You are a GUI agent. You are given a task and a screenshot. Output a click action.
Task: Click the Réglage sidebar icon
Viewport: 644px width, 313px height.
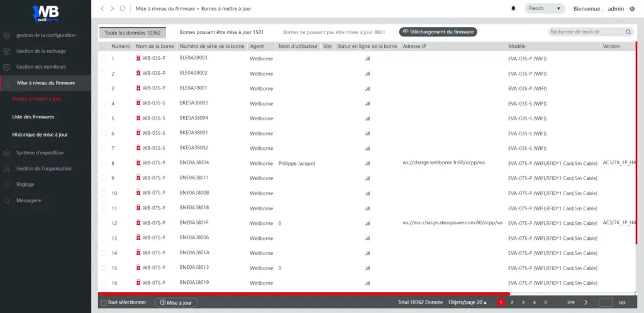tap(6, 185)
